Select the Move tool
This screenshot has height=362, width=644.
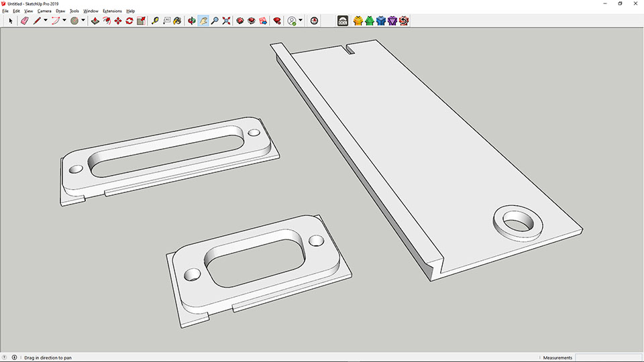[x=118, y=21]
